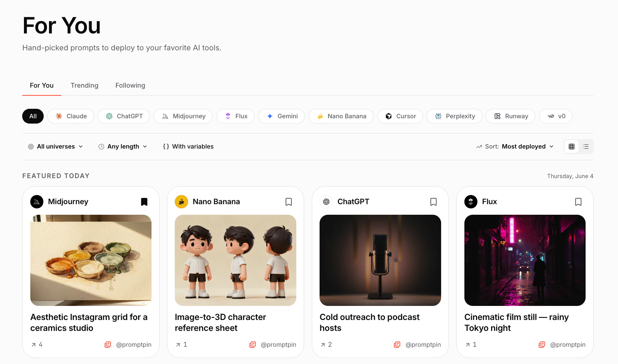The image size is (618, 364).
Task: Click deploy count on Flux card
Action: [471, 345]
